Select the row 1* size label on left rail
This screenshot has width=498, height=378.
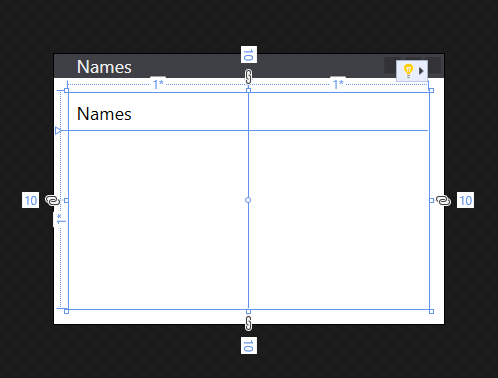tap(60, 219)
